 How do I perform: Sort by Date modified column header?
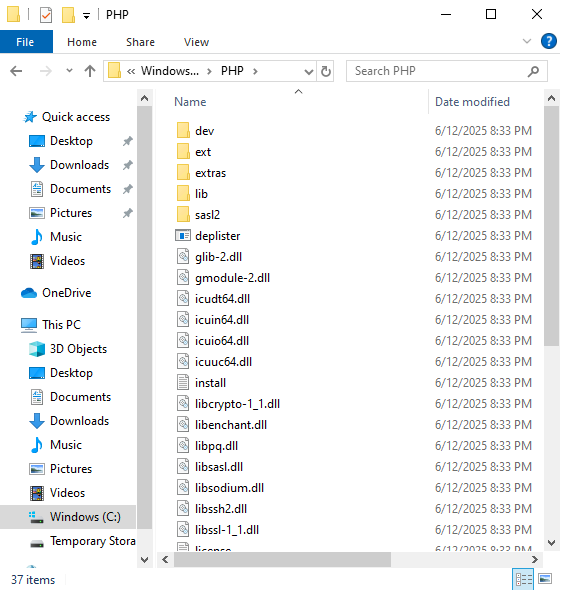[x=472, y=102]
